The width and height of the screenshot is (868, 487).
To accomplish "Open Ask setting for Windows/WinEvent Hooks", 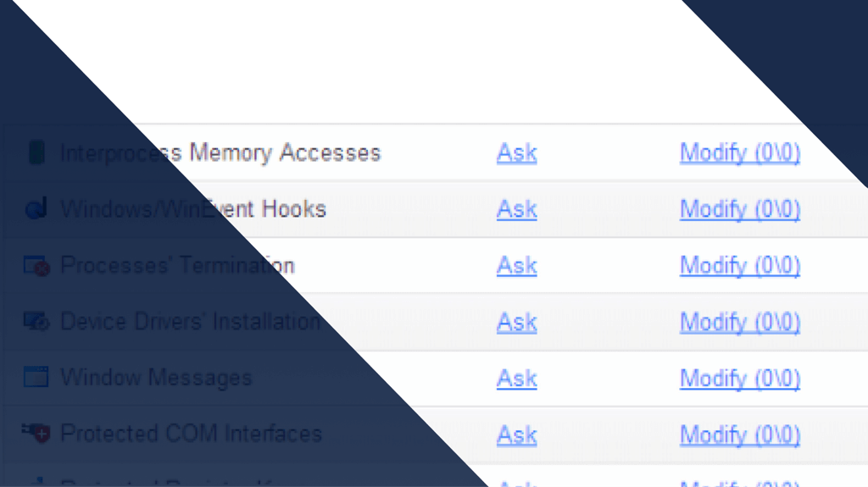I will coord(516,209).
